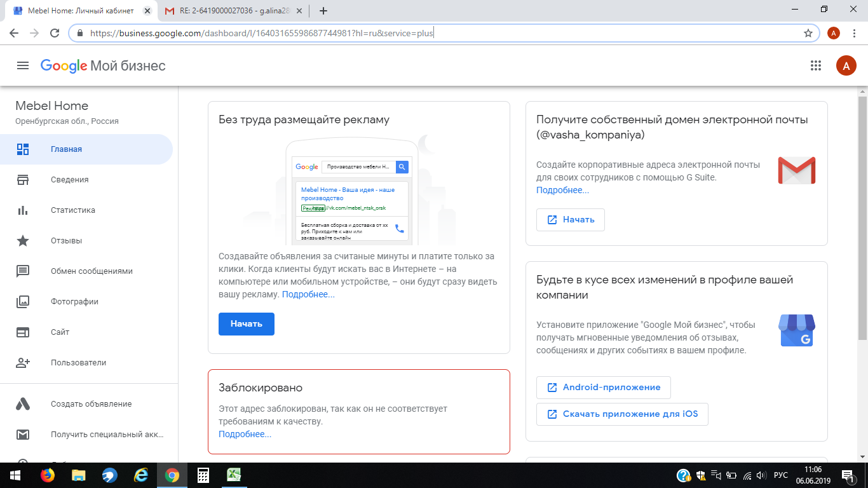Open the Android-приложение link button

tap(604, 388)
